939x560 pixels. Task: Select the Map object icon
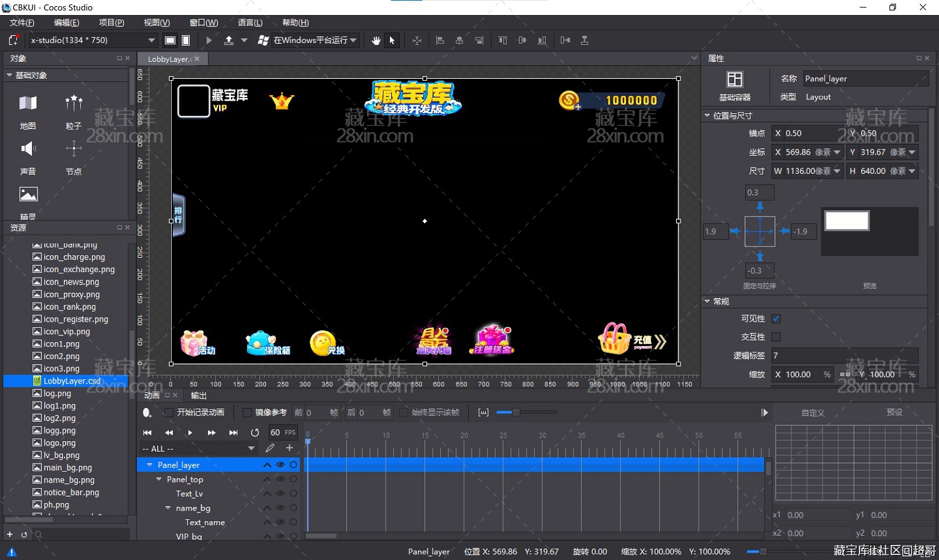(28, 103)
